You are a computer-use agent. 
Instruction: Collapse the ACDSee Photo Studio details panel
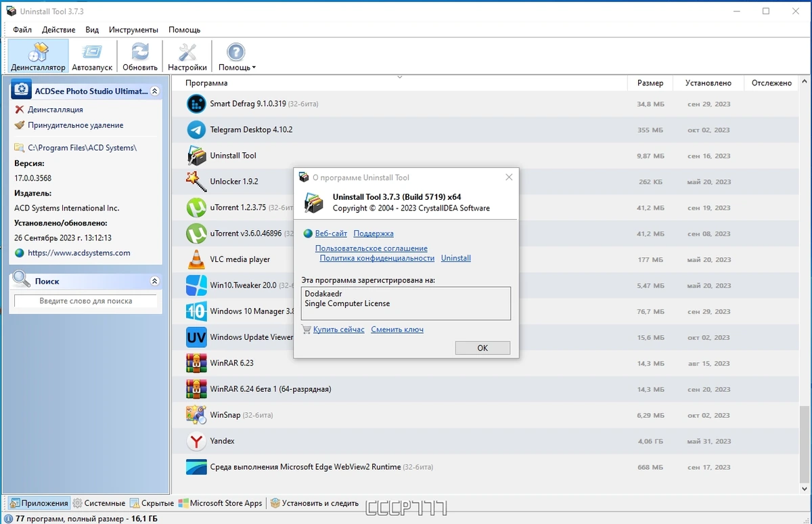coord(154,91)
